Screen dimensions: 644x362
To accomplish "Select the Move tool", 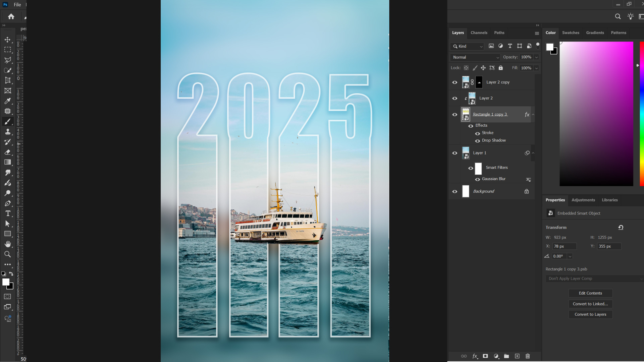I will point(7,40).
